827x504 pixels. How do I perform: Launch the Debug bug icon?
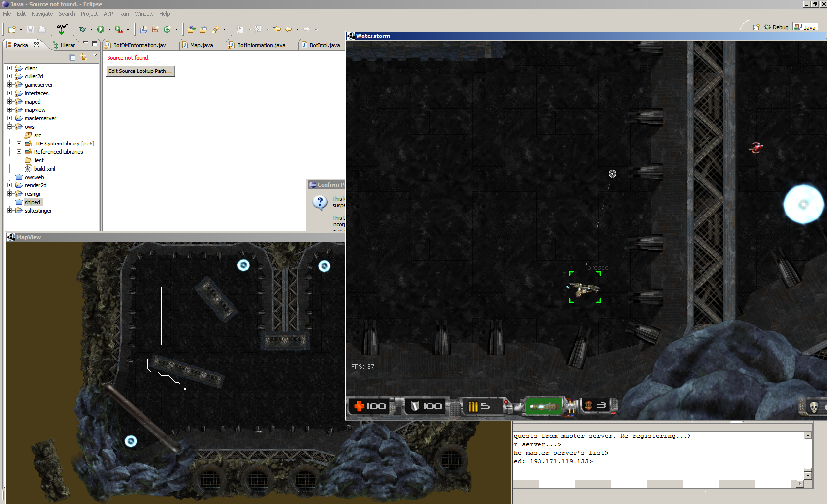82,29
